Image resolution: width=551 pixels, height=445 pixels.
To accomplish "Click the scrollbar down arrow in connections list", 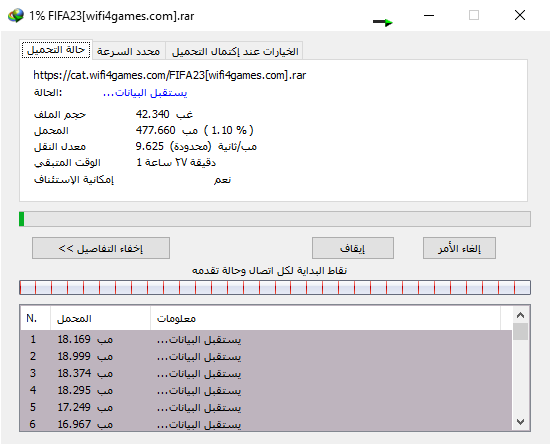I will point(520,421).
